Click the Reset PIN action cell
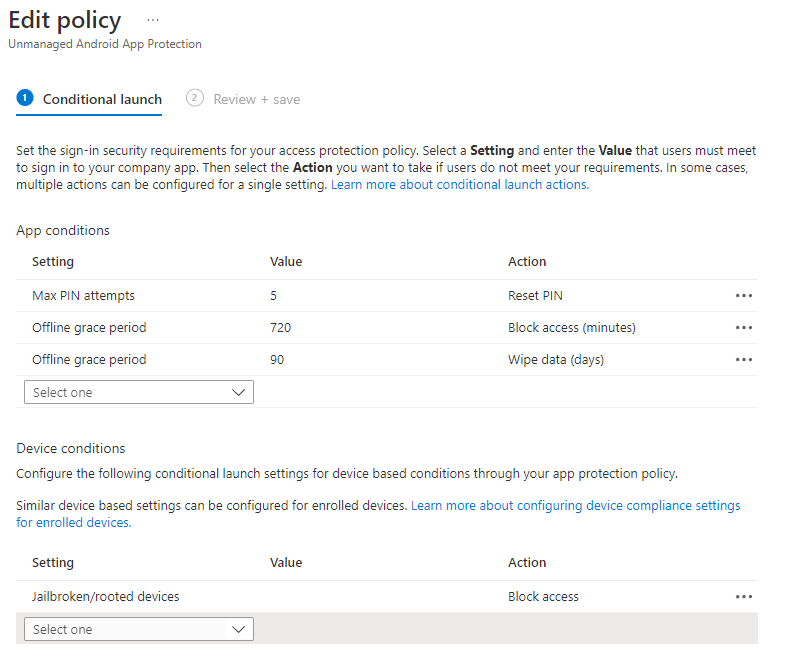Screen dimensions: 807x661 pos(538,296)
